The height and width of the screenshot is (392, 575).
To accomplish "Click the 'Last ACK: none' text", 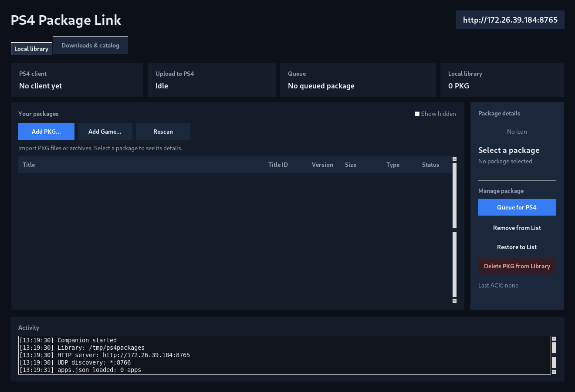I will pyautogui.click(x=498, y=285).
